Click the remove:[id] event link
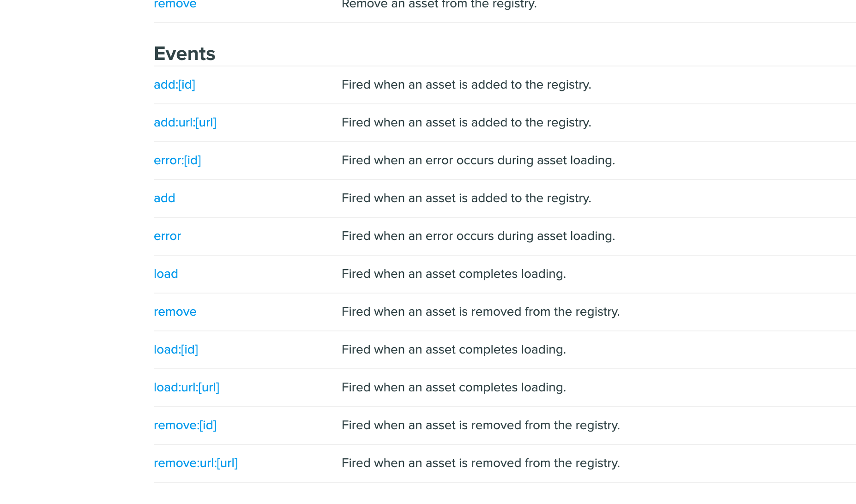Screen dimensions: 856x504 pyautogui.click(x=185, y=426)
